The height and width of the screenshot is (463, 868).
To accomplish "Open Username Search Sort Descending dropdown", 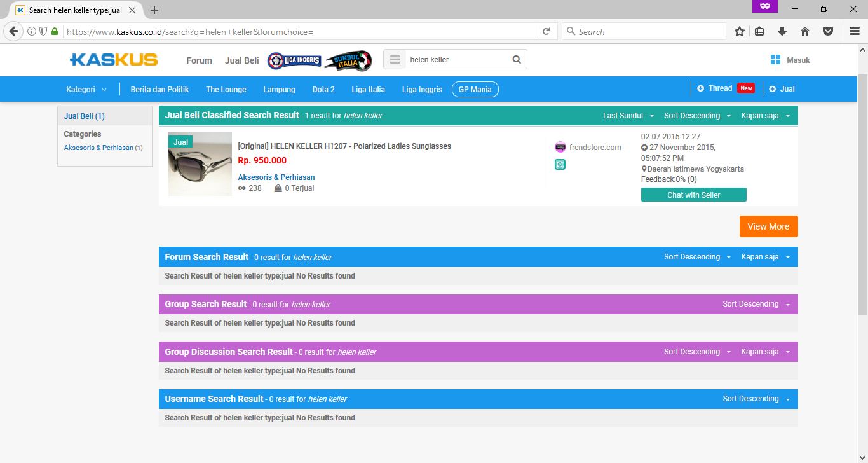I will (756, 399).
